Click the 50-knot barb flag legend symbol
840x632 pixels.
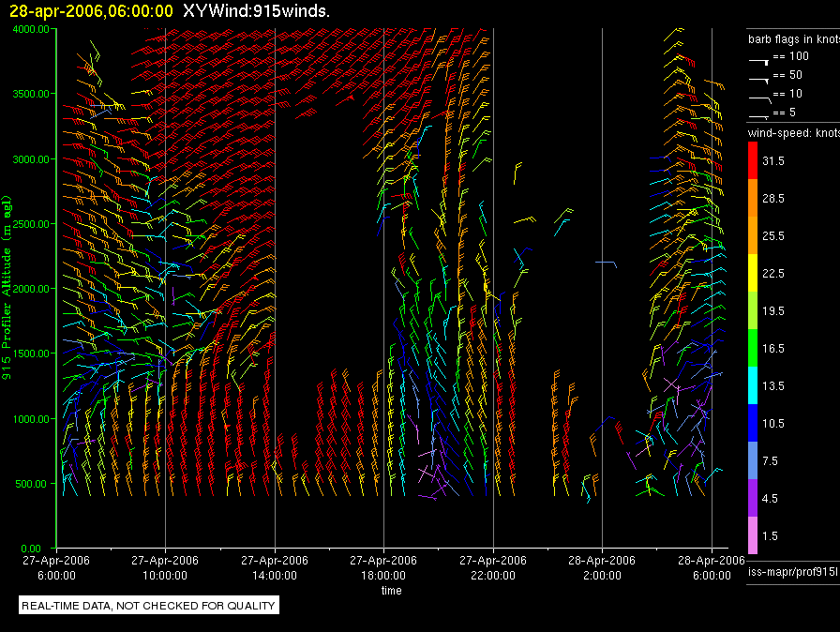click(759, 81)
